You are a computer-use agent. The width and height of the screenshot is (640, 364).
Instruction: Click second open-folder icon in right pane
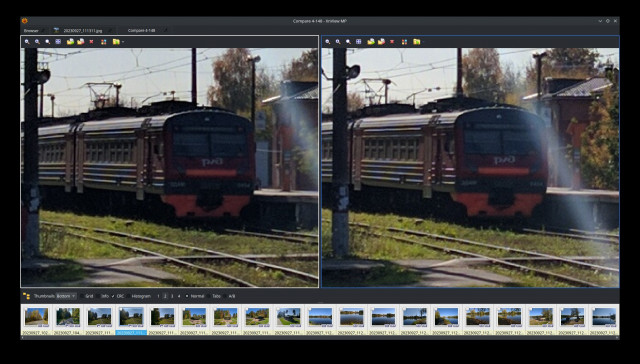(381, 42)
